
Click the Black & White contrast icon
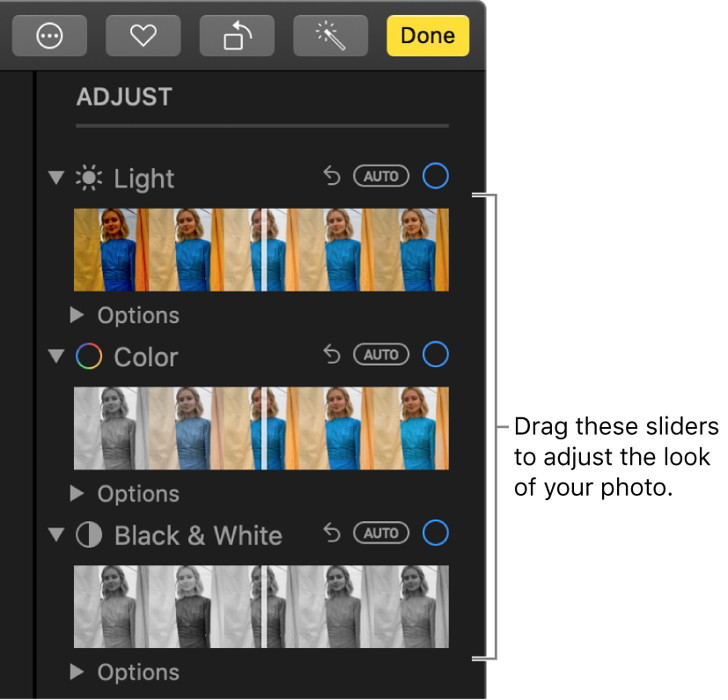click(x=88, y=534)
